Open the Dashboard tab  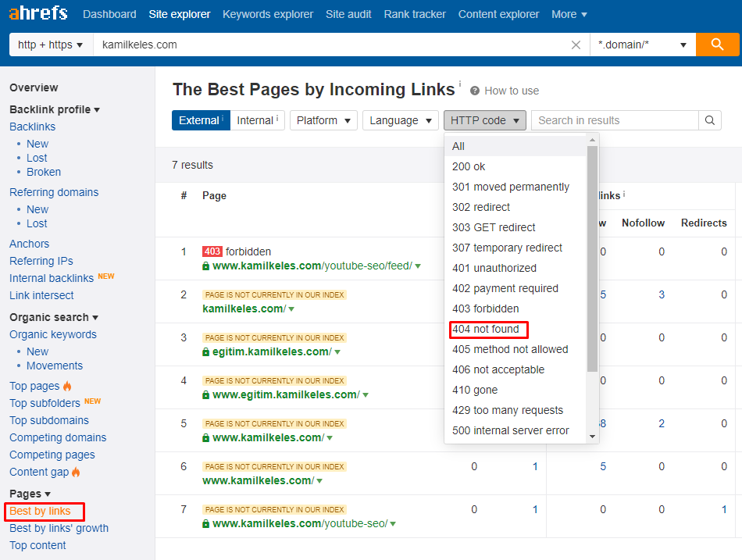coord(109,14)
